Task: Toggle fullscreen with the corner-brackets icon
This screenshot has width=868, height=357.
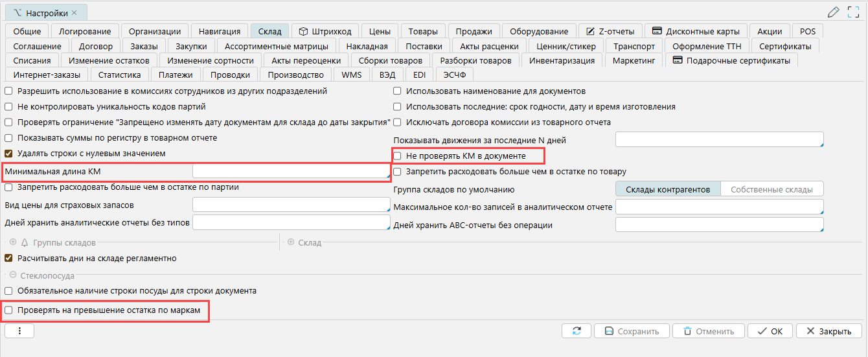Action: point(853,12)
